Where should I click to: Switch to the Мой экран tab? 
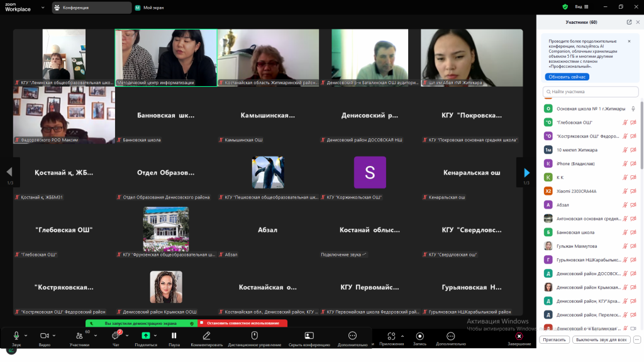pos(150,8)
